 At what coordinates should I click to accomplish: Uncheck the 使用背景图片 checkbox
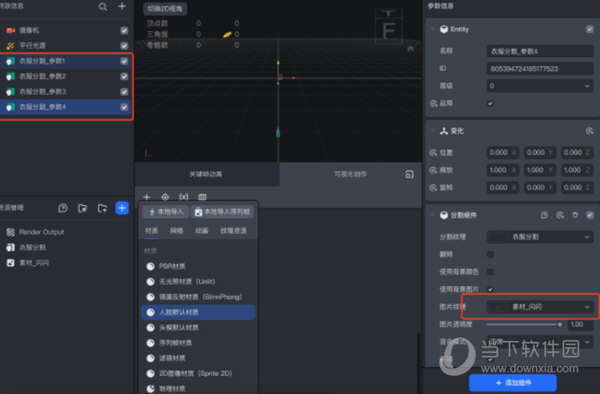[491, 289]
